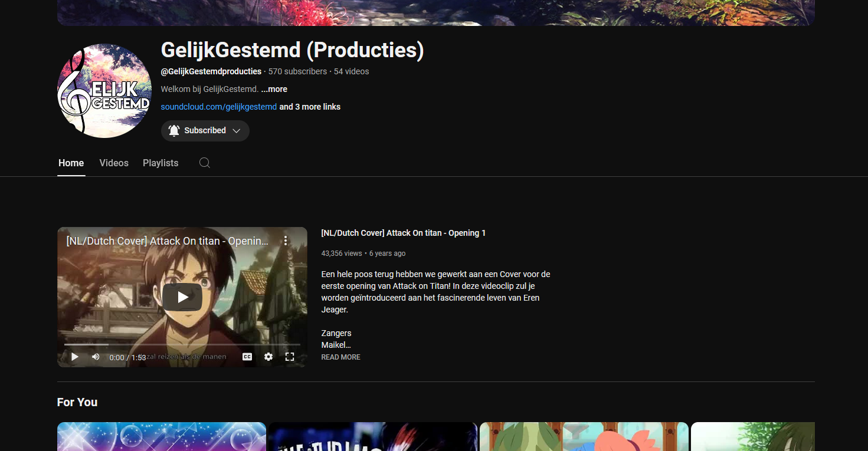
Task: Click the channel search magnifier icon
Action: pos(204,163)
